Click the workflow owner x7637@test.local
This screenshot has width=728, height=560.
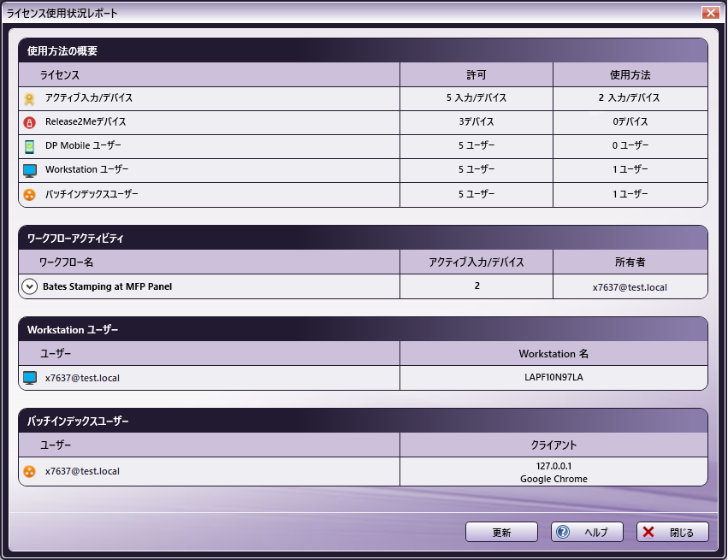pos(630,287)
